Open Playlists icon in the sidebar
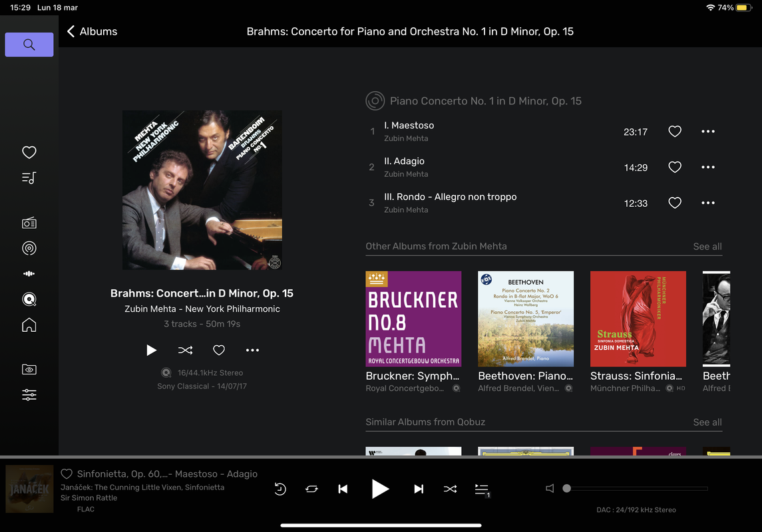 29,178
